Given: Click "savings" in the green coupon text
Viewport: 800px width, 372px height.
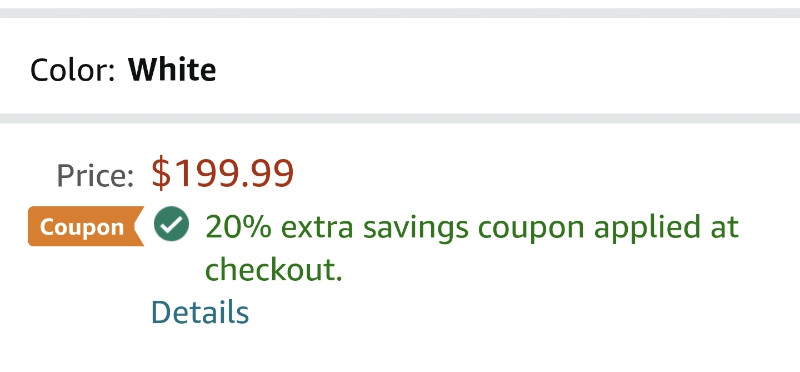Looking at the screenshot, I should pyautogui.click(x=415, y=229).
